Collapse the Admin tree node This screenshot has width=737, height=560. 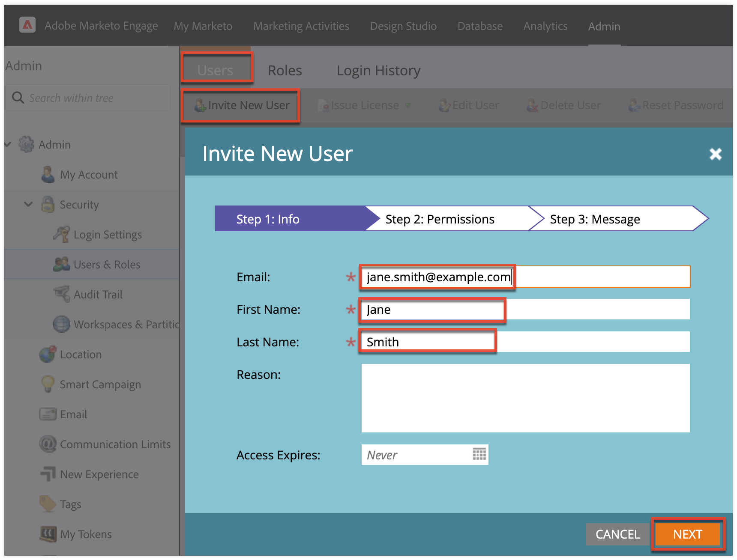pyautogui.click(x=8, y=144)
